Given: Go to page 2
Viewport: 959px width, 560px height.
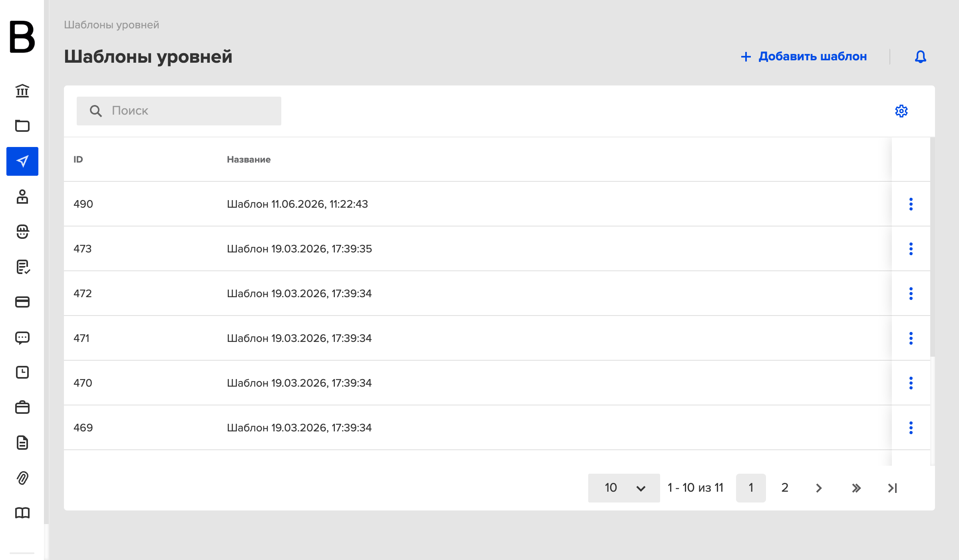Looking at the screenshot, I should [x=785, y=488].
